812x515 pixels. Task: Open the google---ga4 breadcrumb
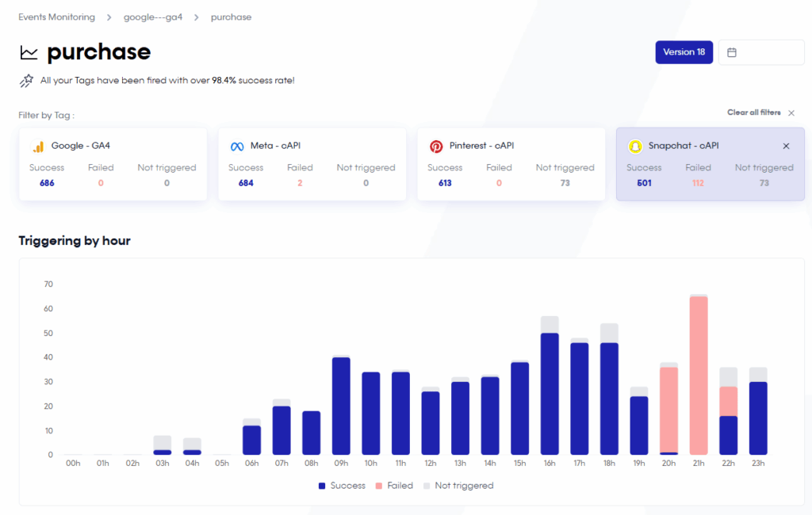click(153, 17)
